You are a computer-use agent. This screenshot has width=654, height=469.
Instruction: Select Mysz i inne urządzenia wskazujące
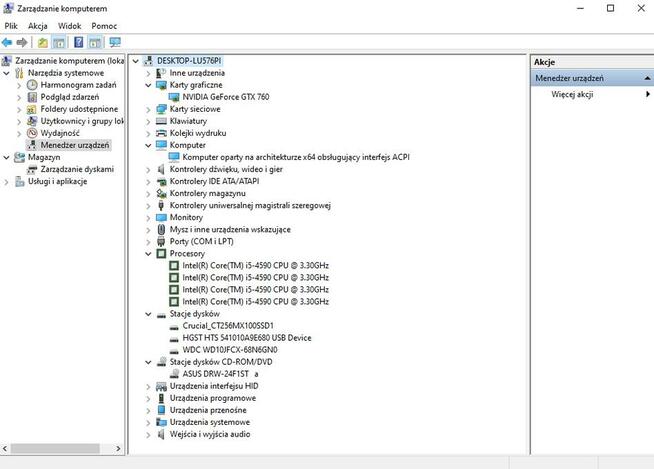pyautogui.click(x=230, y=229)
